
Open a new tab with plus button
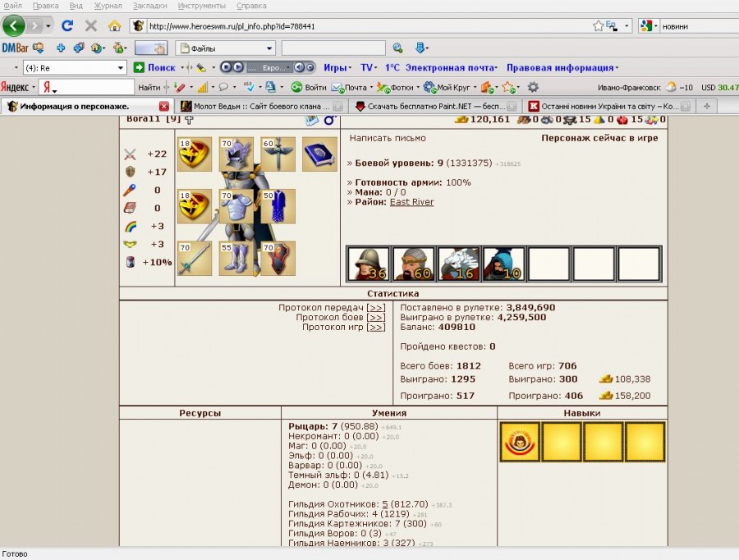point(707,106)
